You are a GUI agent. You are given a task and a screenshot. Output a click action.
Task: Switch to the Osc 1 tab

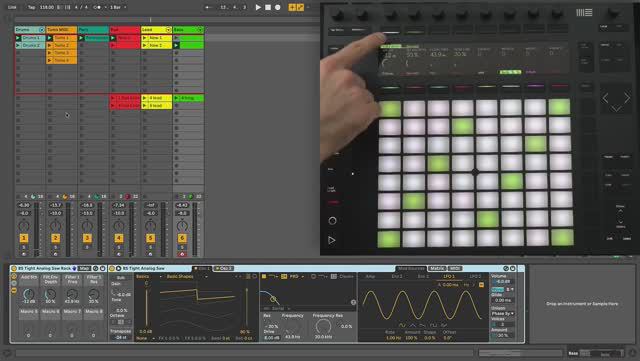[202, 268]
